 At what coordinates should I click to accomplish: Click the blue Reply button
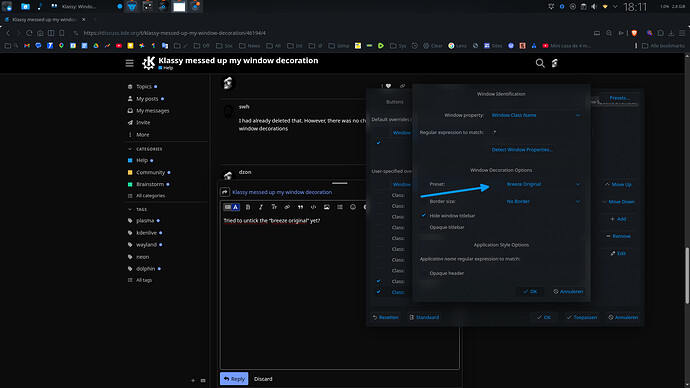pos(234,379)
